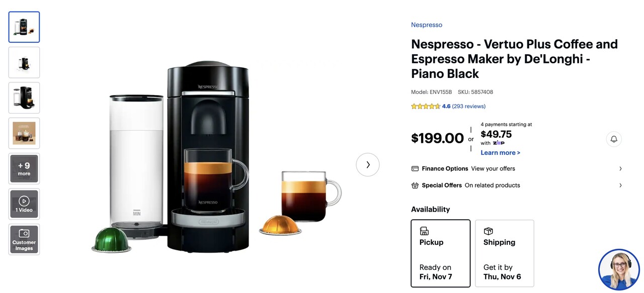Expand Special Offers chevron arrow
The image size is (644, 293).
pyautogui.click(x=620, y=185)
